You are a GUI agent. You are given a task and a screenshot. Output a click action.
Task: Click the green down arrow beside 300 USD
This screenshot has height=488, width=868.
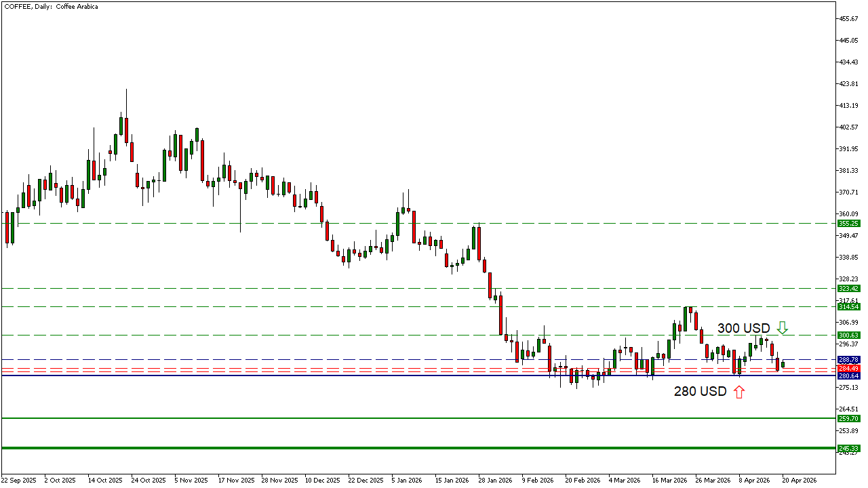(x=782, y=329)
